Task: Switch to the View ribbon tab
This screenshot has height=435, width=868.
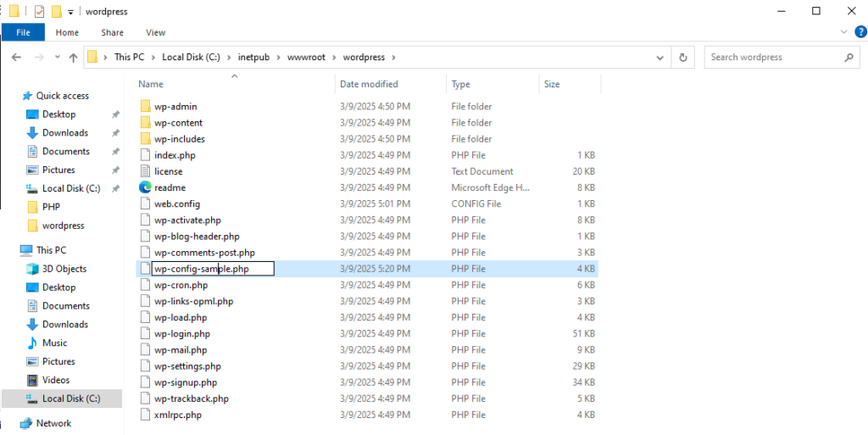Action: tap(156, 33)
